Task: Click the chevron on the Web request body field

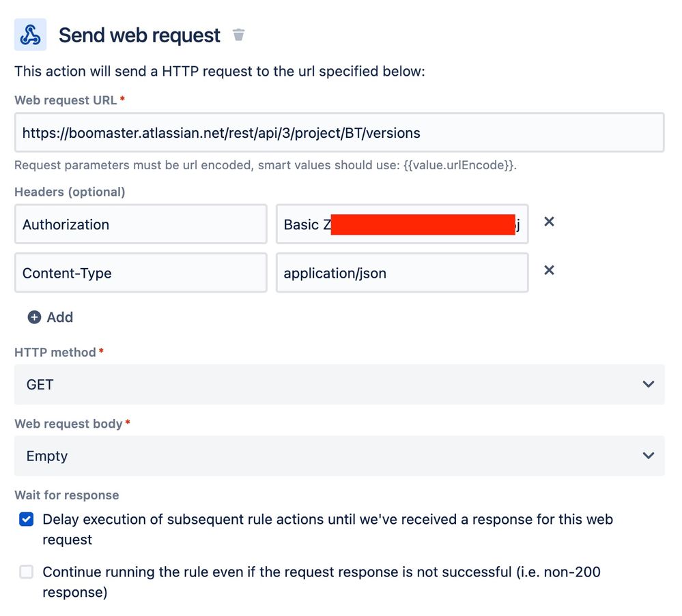Action: click(647, 456)
